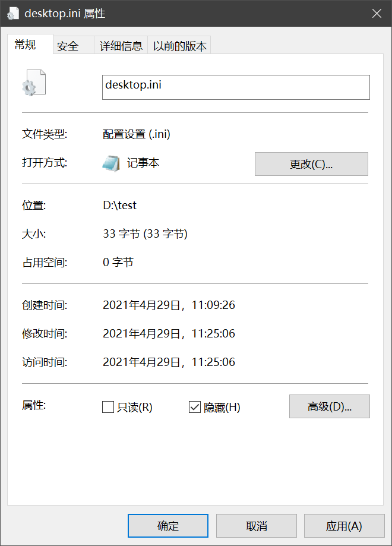Click the title text desktop.ini 属性
The width and height of the screenshot is (392, 546).
pos(65,14)
